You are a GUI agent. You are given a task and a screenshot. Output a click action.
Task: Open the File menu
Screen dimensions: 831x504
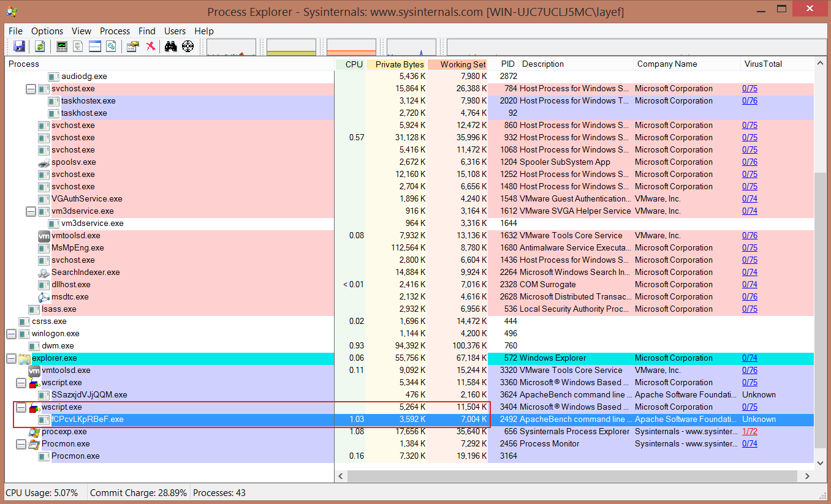[15, 31]
